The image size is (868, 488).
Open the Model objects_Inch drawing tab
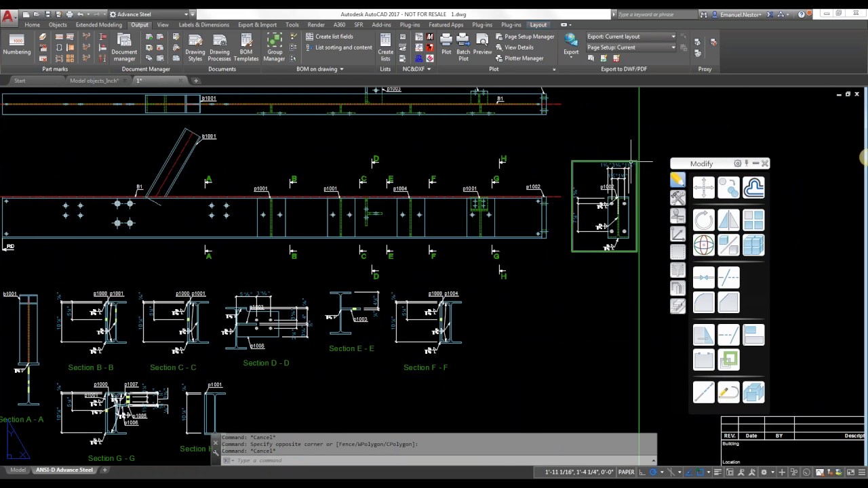coord(94,81)
